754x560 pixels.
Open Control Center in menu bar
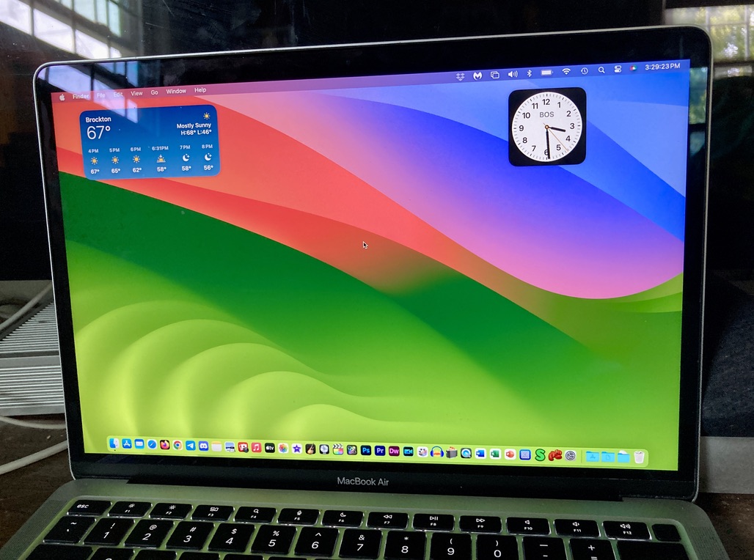618,69
